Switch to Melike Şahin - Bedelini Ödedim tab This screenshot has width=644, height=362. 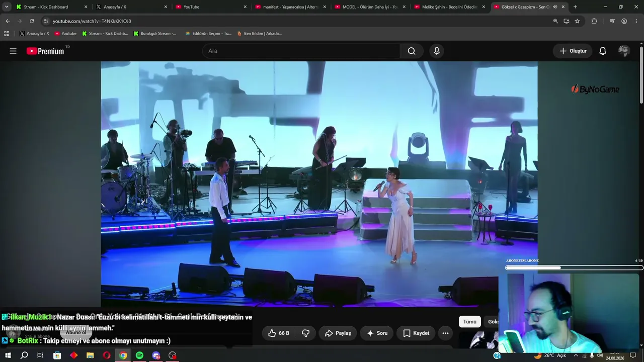tap(449, 7)
